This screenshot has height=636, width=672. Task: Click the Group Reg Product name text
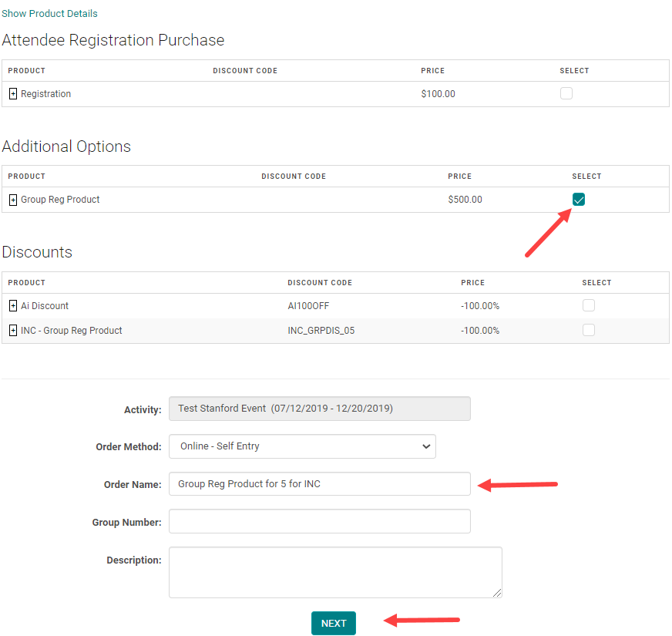click(x=60, y=200)
